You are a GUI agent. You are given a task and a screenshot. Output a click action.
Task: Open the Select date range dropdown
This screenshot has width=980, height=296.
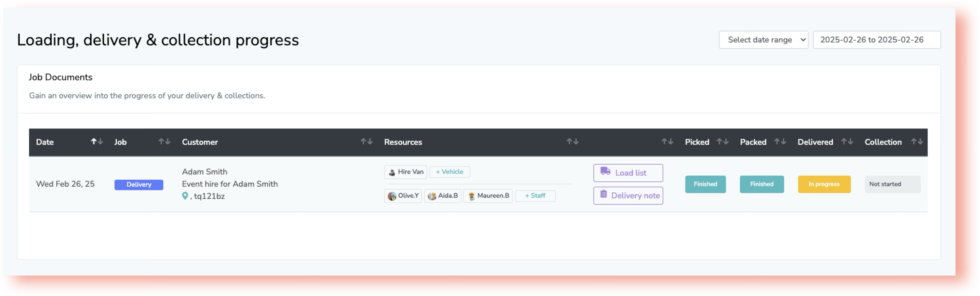click(x=763, y=40)
